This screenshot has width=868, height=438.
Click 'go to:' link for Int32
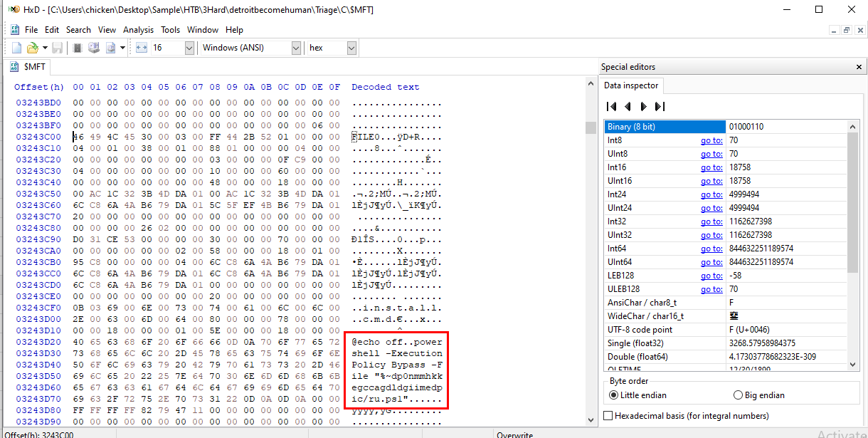pos(711,221)
